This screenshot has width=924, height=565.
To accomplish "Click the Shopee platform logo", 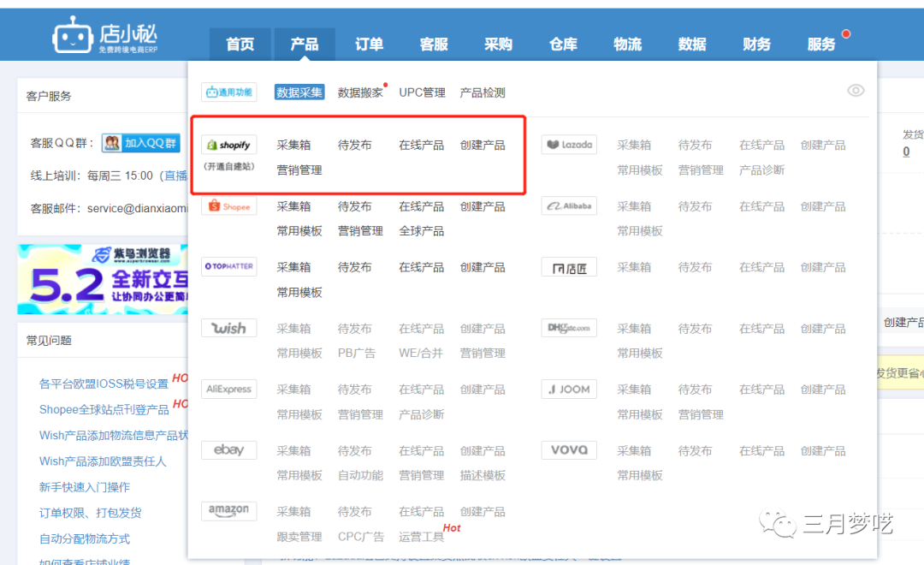I will click(x=228, y=206).
